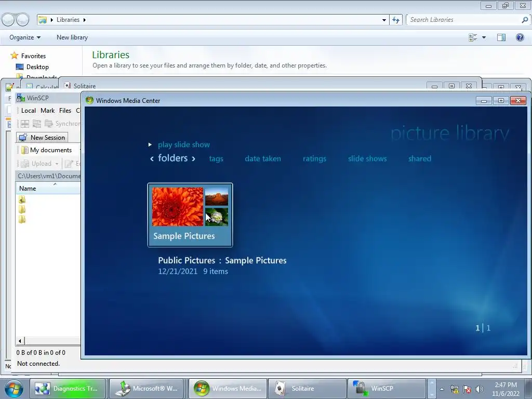Switch to Microsoft W... taskbar button

click(147, 389)
